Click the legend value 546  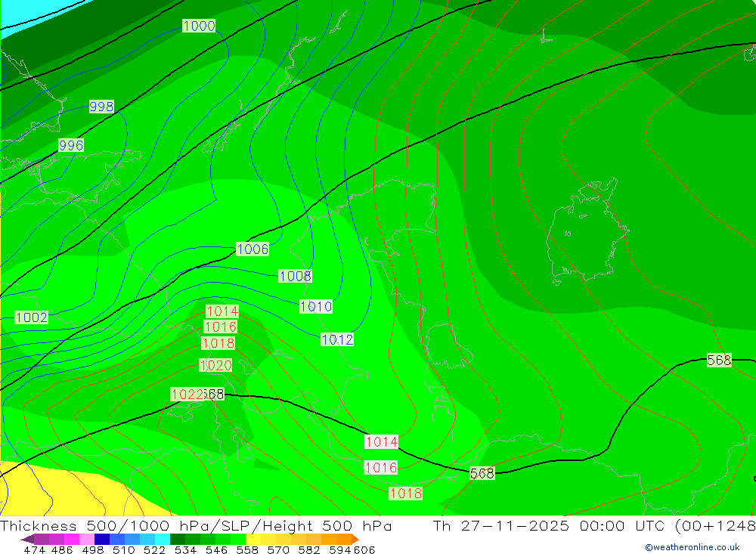[216, 549]
